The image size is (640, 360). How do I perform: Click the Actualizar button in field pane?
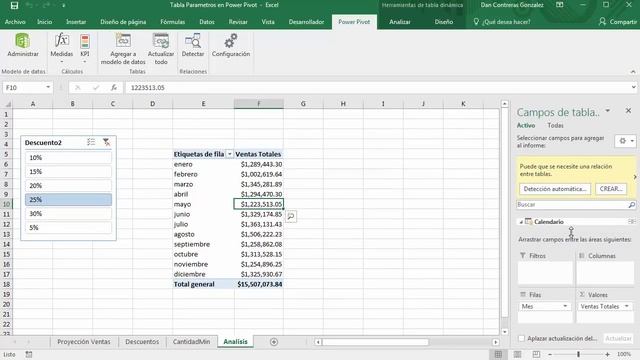(618, 338)
